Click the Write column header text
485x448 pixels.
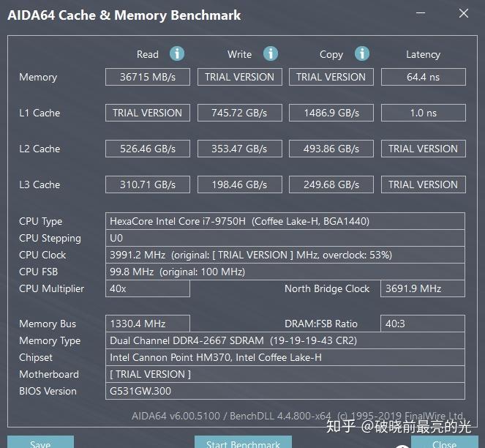point(240,54)
